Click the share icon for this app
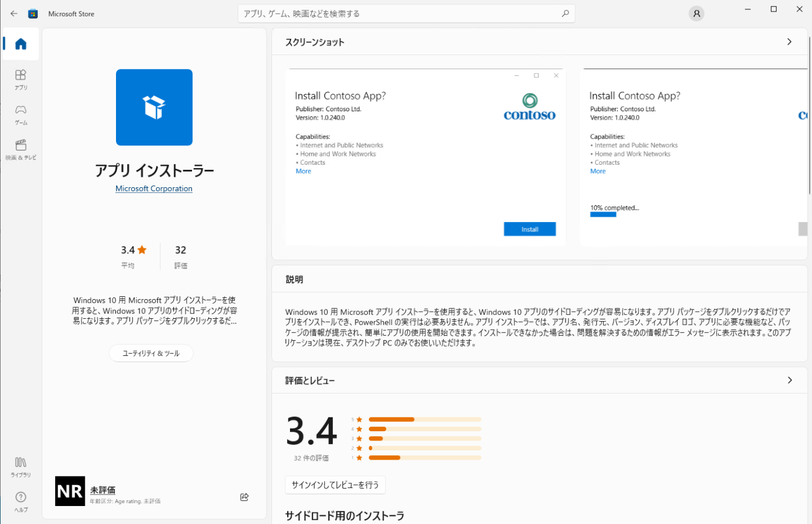812x524 pixels. [x=244, y=497]
